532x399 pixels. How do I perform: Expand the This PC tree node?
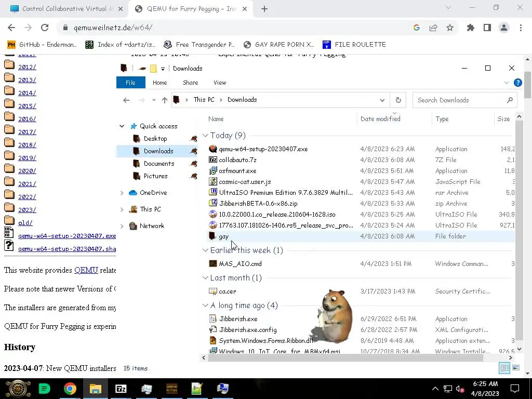click(x=122, y=209)
